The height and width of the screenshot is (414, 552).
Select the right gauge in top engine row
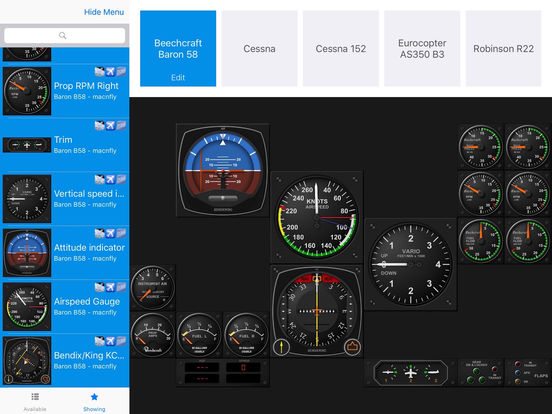coord(528,146)
